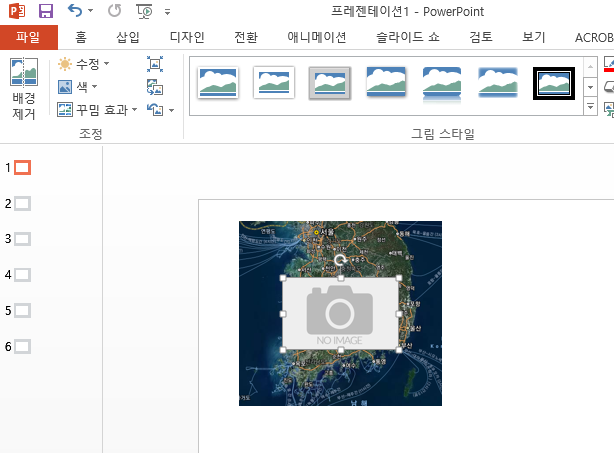Switch to the 홈 tab
614x453 pixels.
[81, 37]
